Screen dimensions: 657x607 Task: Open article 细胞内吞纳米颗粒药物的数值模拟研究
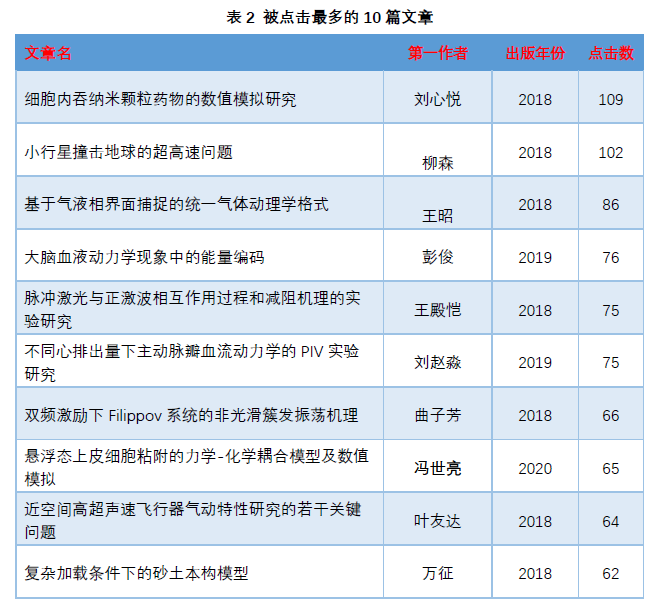click(x=160, y=100)
